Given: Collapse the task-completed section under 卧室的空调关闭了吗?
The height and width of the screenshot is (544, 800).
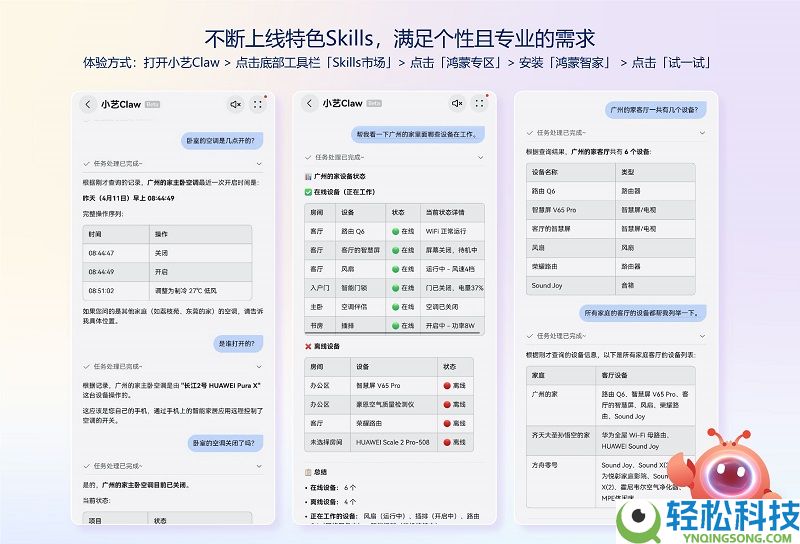Looking at the screenshot, I should pyautogui.click(x=259, y=466).
